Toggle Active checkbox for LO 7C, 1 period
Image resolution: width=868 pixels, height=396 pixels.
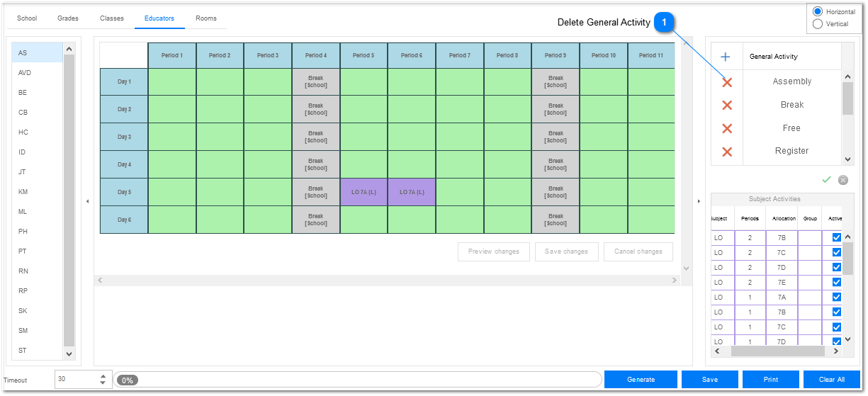[x=837, y=327]
